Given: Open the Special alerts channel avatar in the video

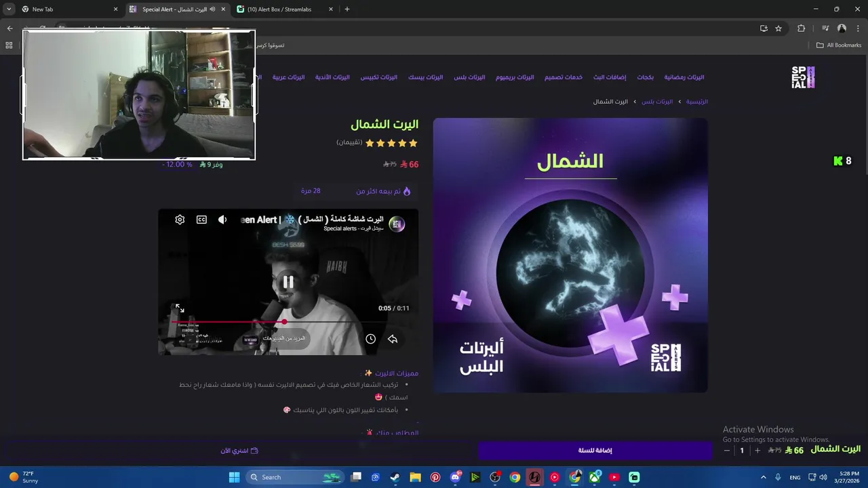Looking at the screenshot, I should tap(397, 224).
